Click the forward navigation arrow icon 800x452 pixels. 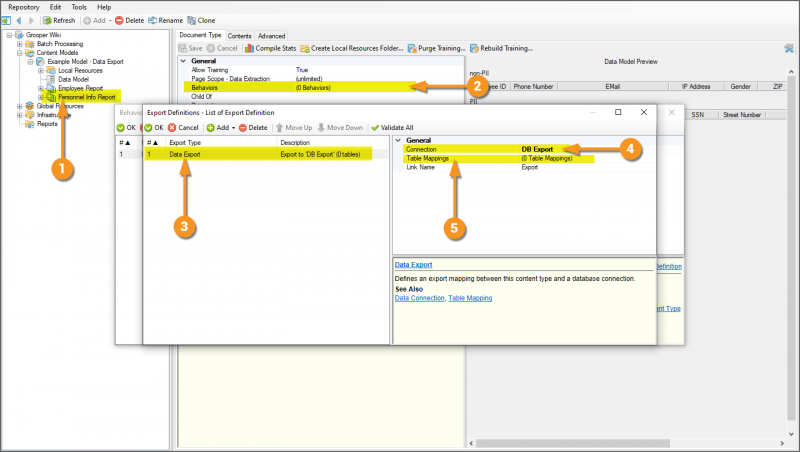pyautogui.click(x=31, y=20)
